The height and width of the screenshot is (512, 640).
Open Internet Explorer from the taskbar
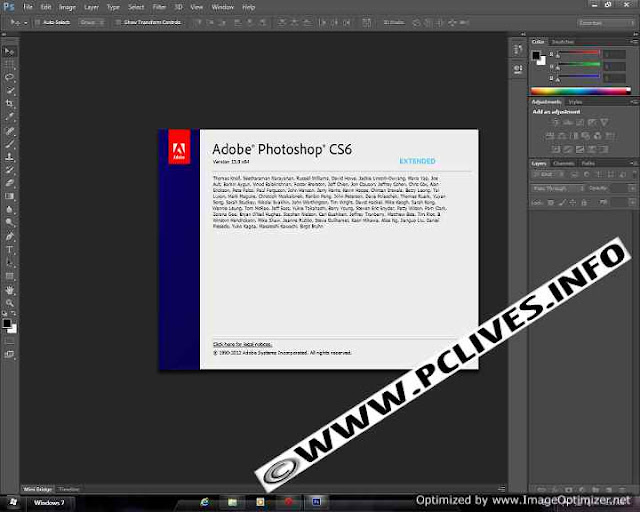(205, 502)
